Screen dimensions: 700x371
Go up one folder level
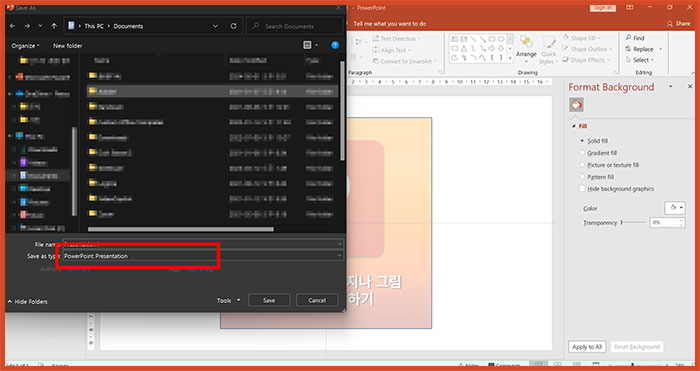54,26
